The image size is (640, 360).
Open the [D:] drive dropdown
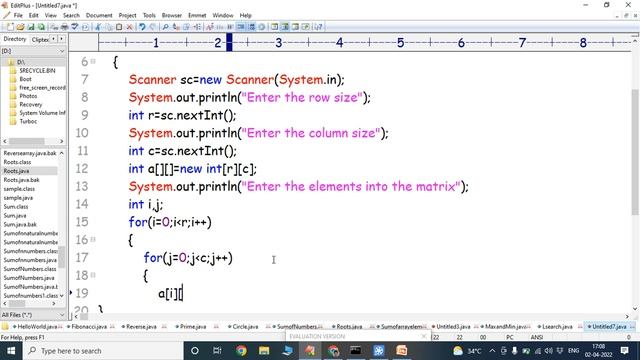click(x=62, y=51)
